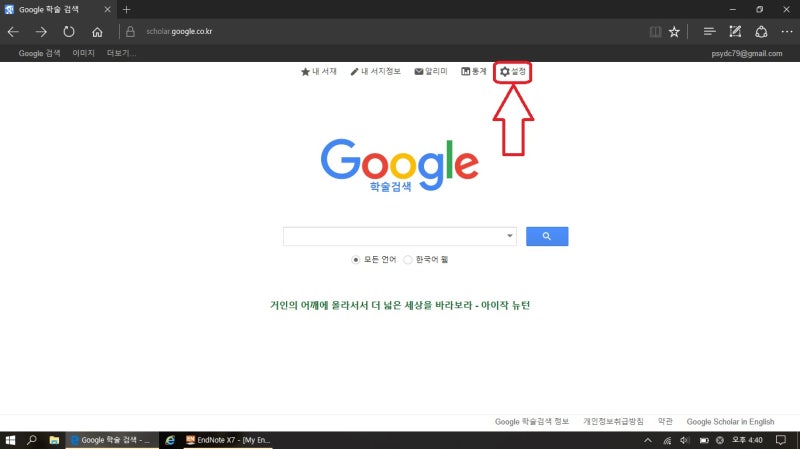This screenshot has height=449, width=800.
Task: Open volume control tray icon
Action: [x=685, y=440]
